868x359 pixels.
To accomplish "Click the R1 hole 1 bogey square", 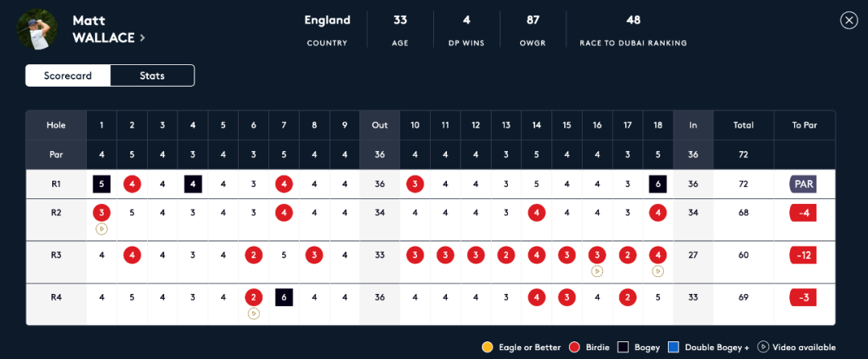I will click(x=102, y=184).
